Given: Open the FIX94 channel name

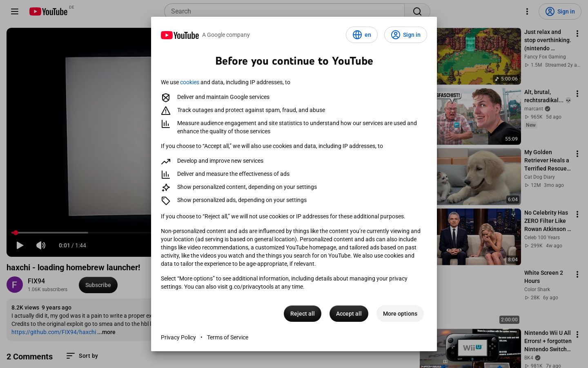Looking at the screenshot, I should [36, 281].
